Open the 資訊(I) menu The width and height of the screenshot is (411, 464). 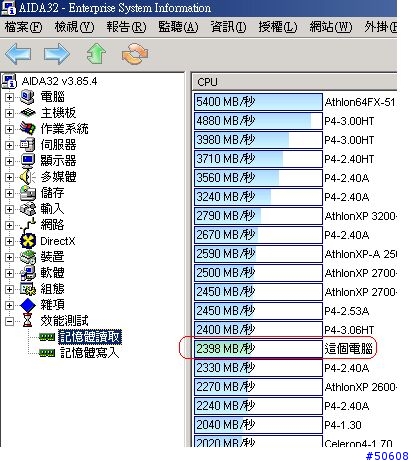[228, 27]
